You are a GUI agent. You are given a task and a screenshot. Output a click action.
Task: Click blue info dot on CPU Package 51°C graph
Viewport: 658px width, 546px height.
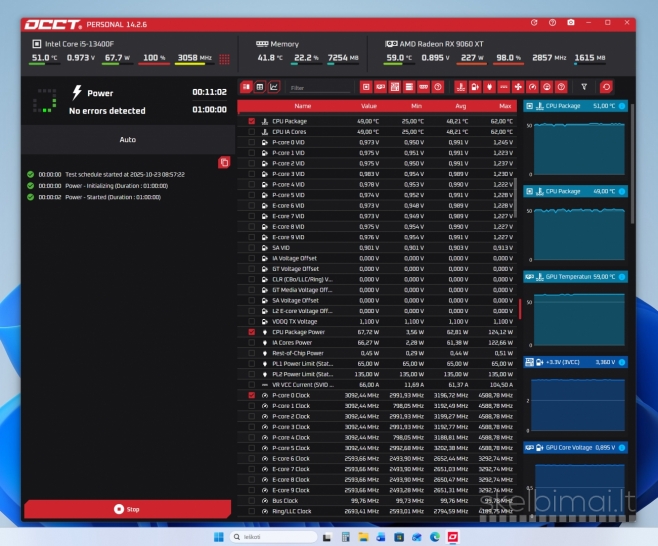coord(622,106)
